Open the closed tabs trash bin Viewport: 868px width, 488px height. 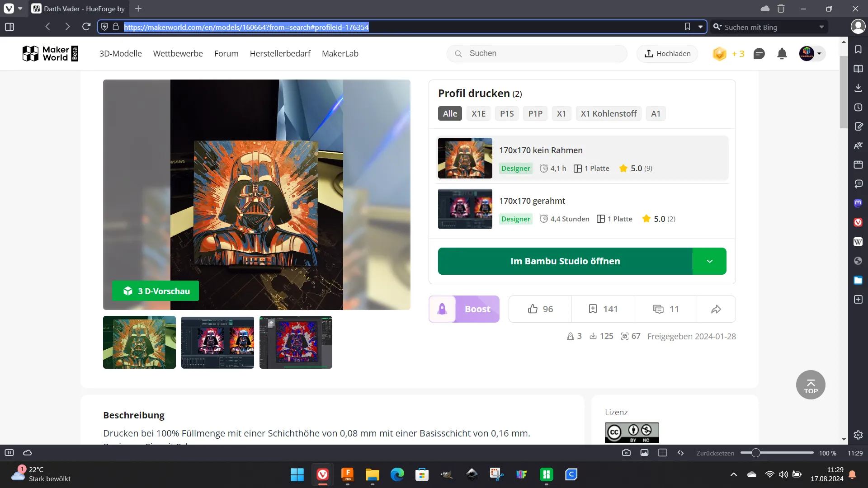point(781,9)
